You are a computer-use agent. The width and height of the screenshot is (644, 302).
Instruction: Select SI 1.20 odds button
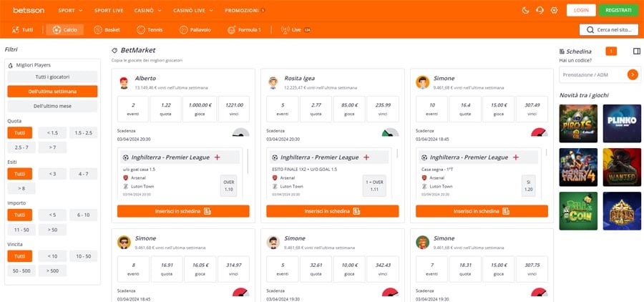tap(529, 186)
